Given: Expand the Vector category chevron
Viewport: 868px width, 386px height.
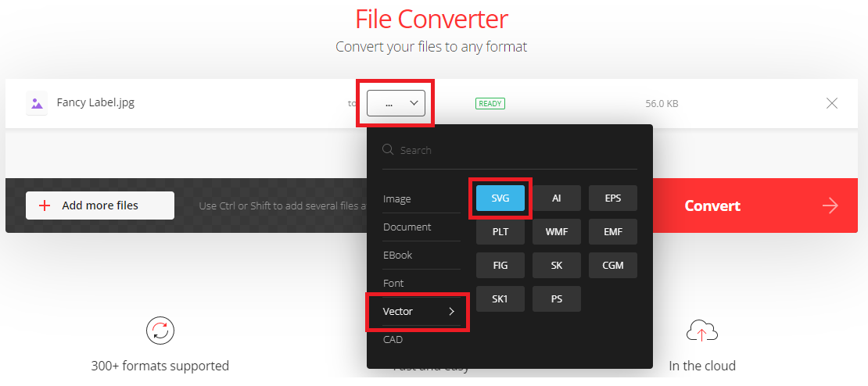Looking at the screenshot, I should tap(451, 312).
